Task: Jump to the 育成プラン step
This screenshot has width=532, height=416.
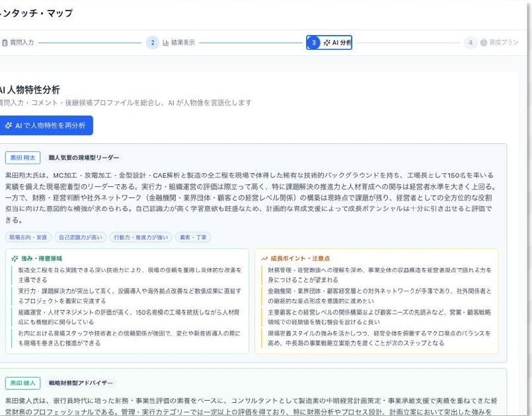Action: 504,43
